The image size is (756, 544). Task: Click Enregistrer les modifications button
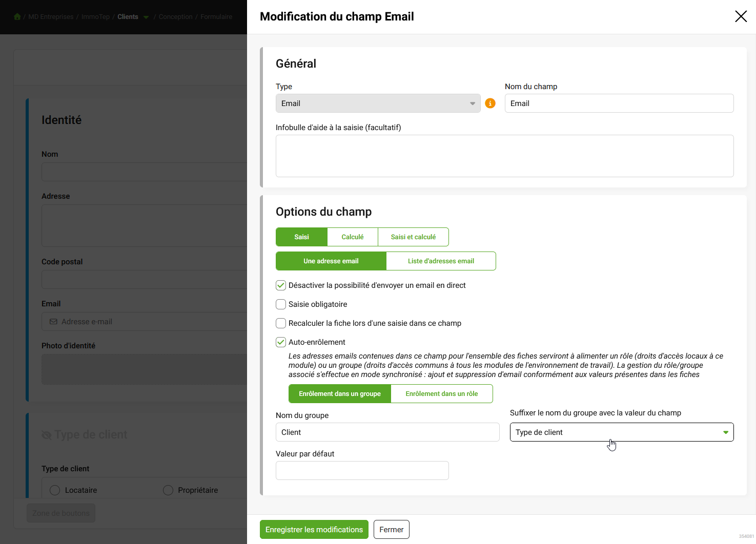pyautogui.click(x=314, y=530)
